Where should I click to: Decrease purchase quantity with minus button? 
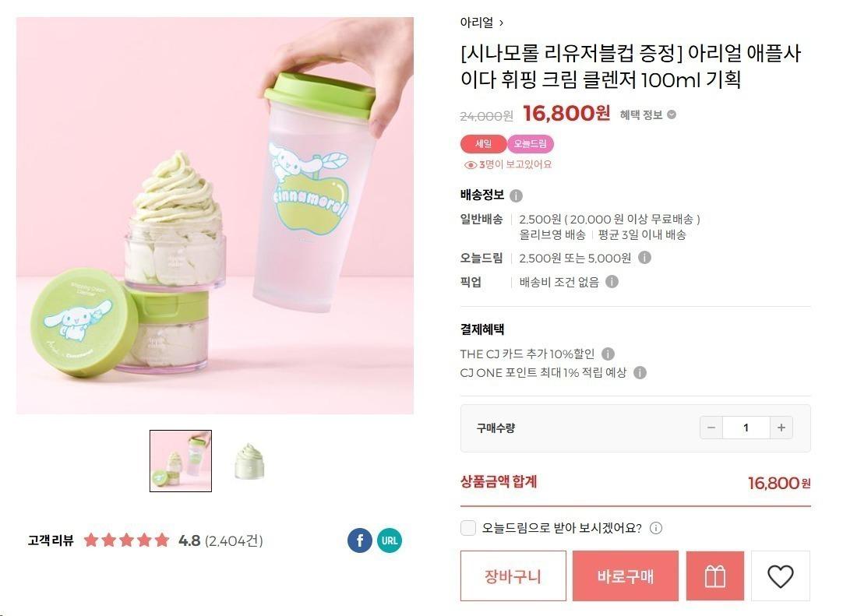(711, 428)
